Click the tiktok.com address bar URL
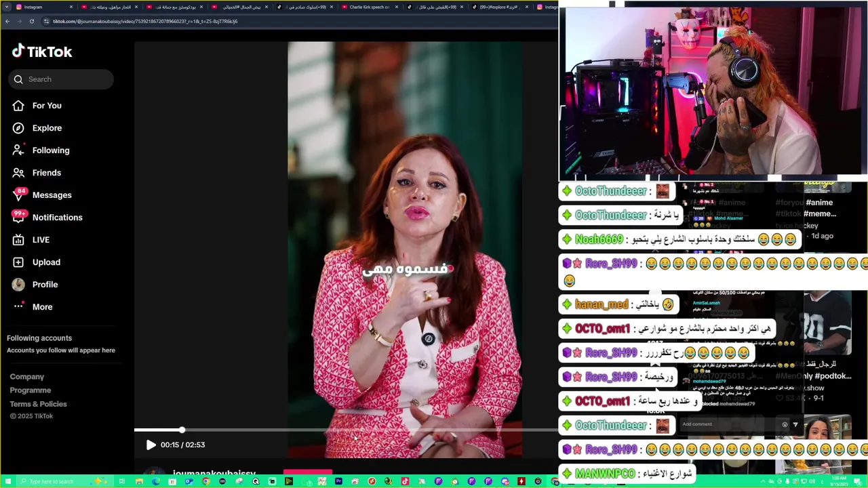 [x=145, y=21]
